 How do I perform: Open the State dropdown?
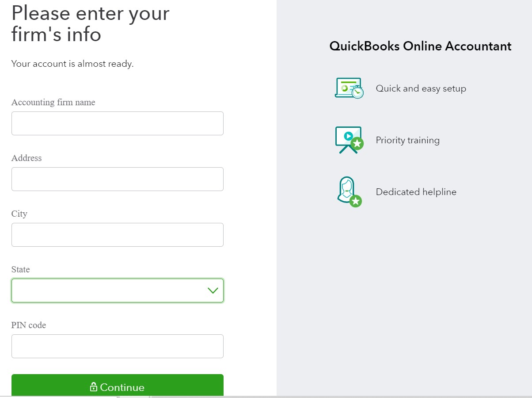tap(117, 291)
